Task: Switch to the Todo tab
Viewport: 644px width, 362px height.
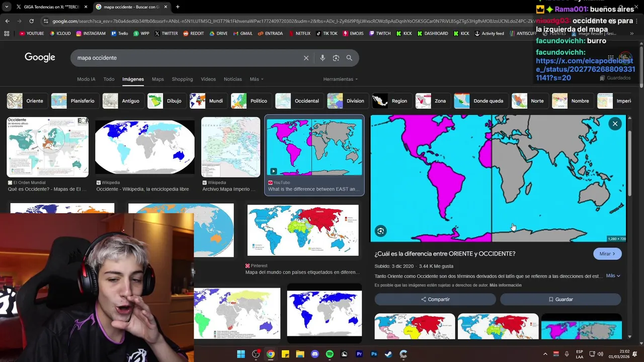Action: click(x=109, y=79)
